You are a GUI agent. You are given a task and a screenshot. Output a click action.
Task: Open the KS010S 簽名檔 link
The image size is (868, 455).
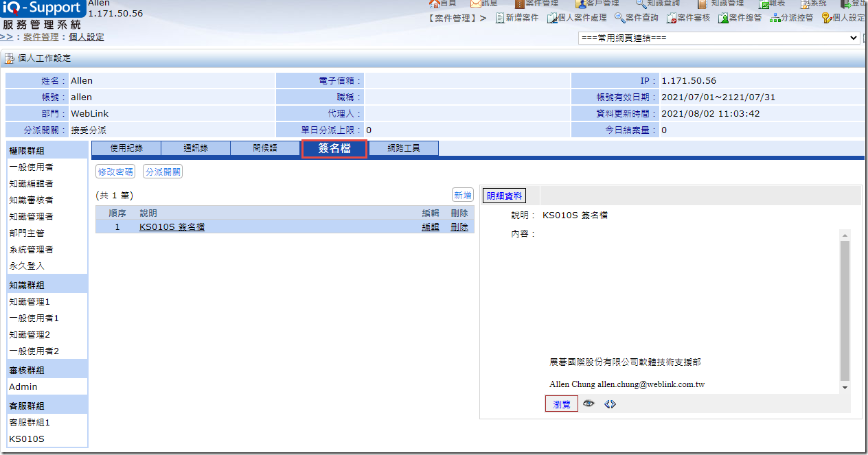point(172,227)
